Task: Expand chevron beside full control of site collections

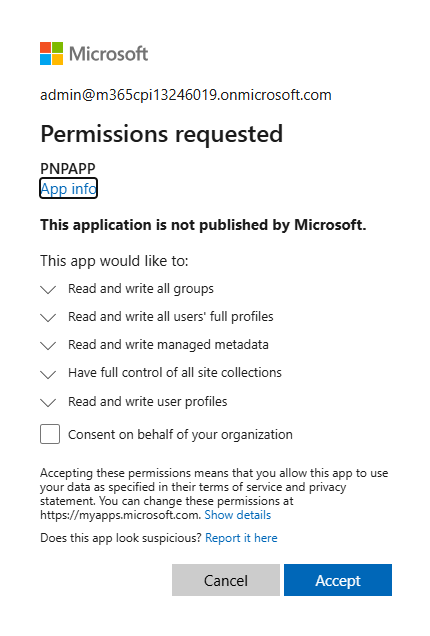Action: tap(48, 374)
